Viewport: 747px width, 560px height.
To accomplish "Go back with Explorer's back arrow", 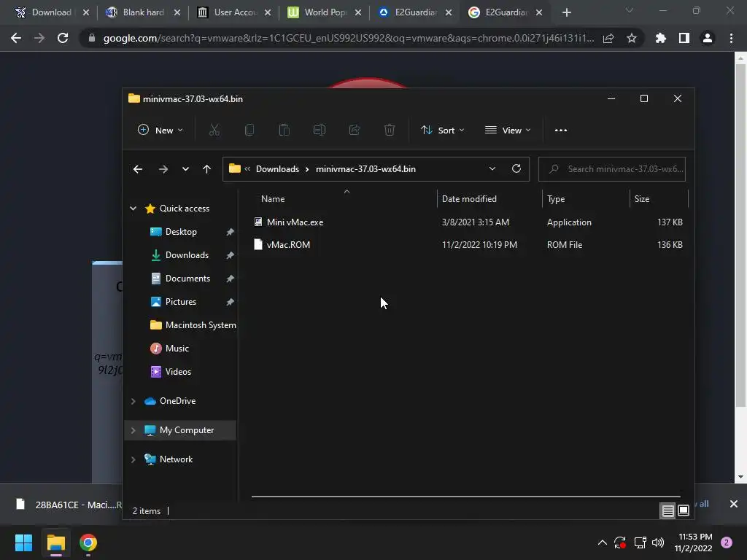I will coord(138,169).
